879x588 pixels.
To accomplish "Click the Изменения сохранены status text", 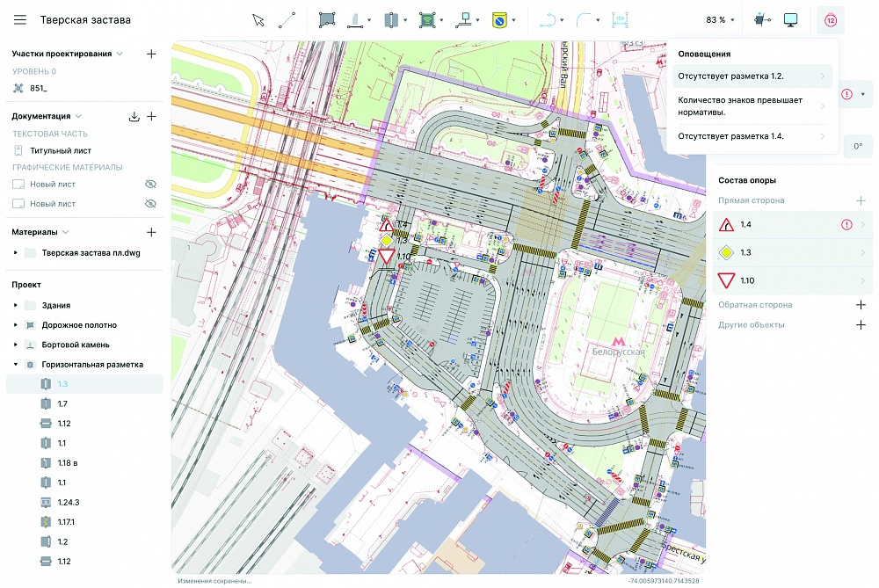I will pyautogui.click(x=214, y=581).
